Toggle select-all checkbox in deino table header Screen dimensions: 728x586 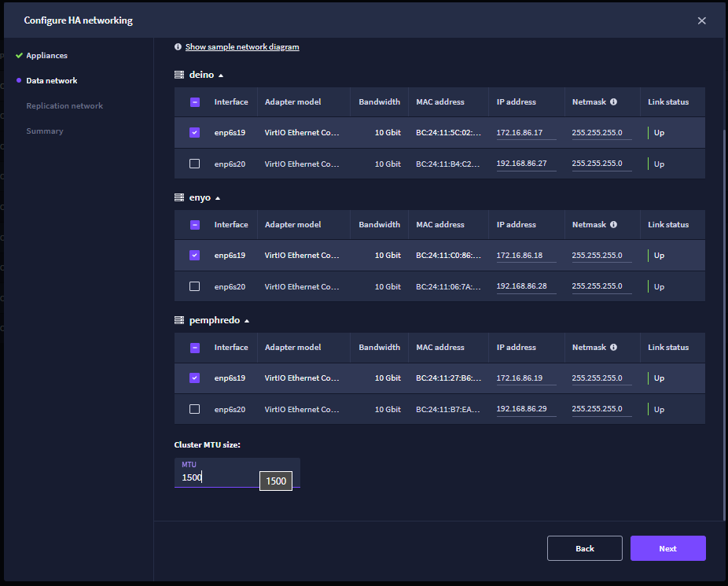[195, 102]
